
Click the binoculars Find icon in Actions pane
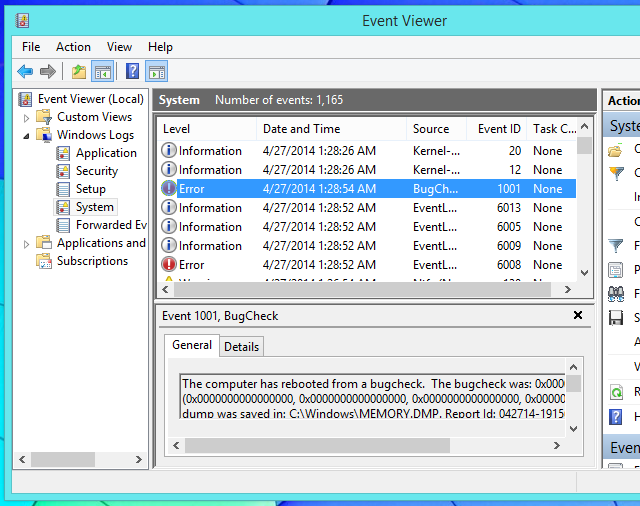coord(616,294)
